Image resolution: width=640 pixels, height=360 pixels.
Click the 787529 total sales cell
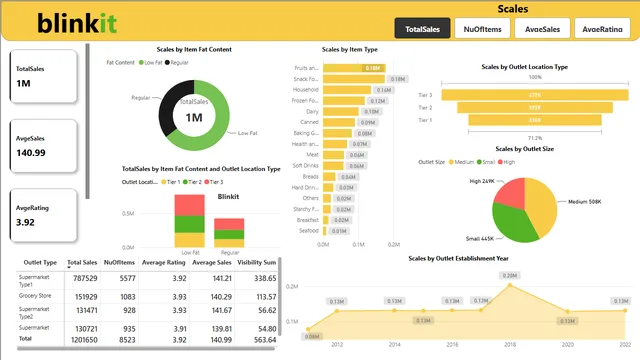(x=85, y=278)
